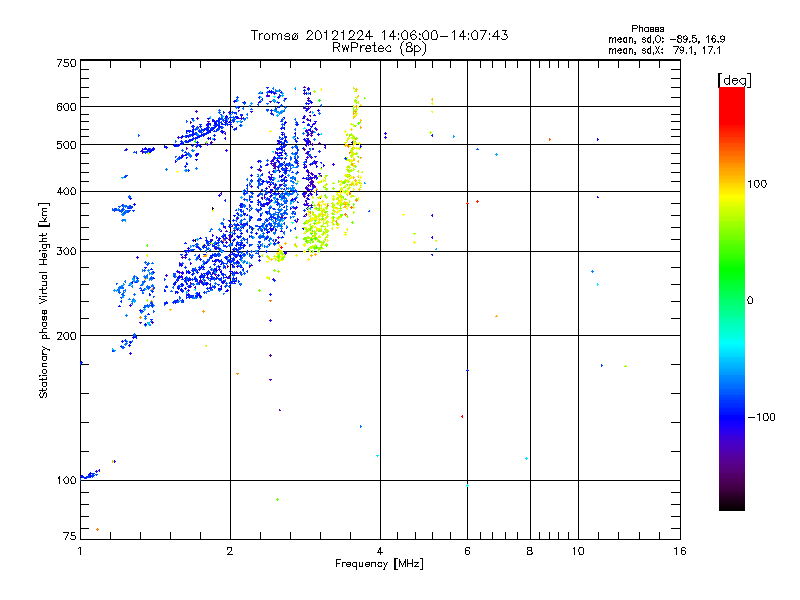
Task: Click the y-axis value '100'
Action: point(66,481)
